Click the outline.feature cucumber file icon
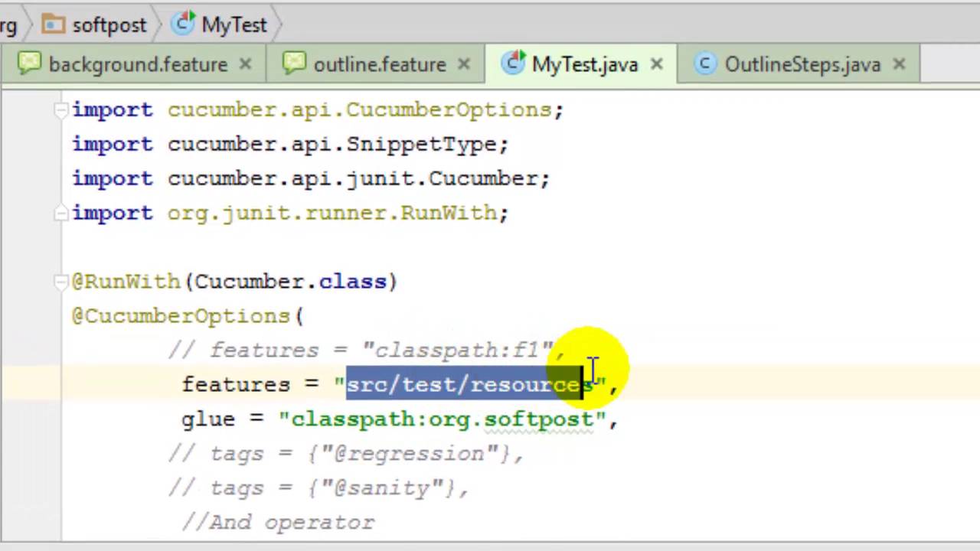 point(294,64)
